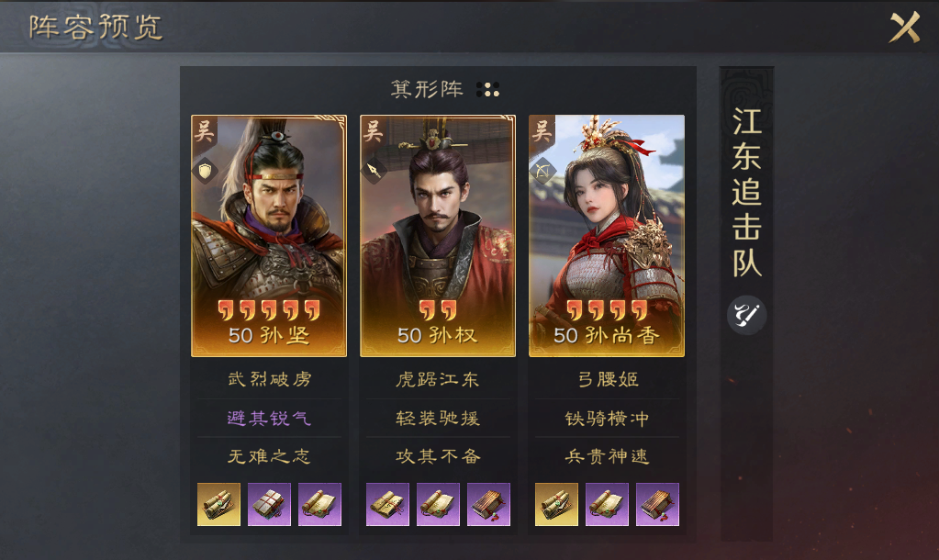
Task: View the 武烈破虏 skill
Action: point(269,379)
